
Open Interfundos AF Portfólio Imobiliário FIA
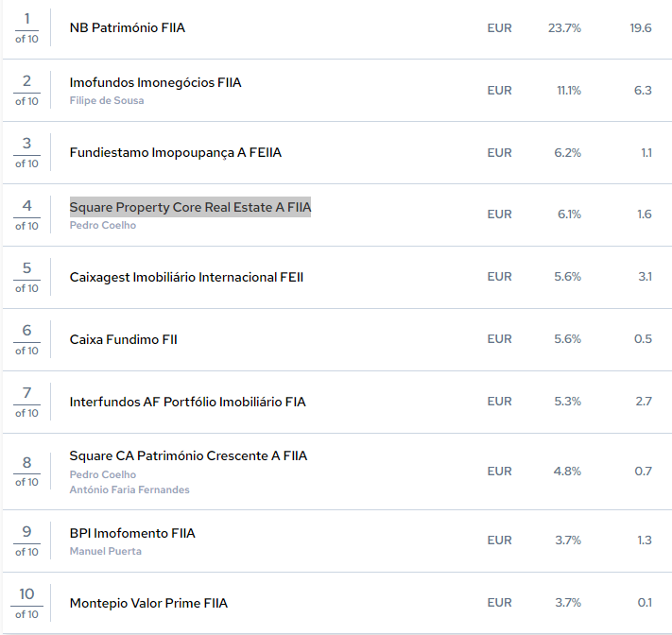coord(188,403)
